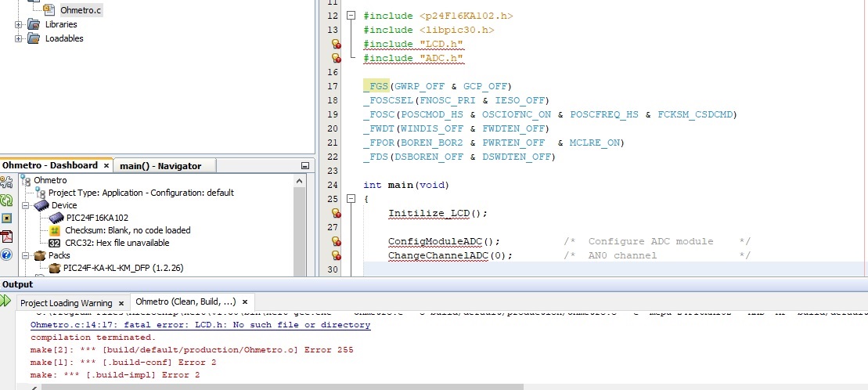
Task: Click the 32 icon beside CRC32
Action: coord(55,244)
